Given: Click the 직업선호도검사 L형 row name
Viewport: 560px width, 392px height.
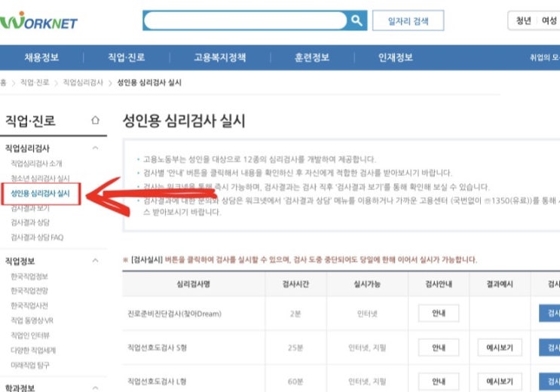Looking at the screenshot, I should (x=157, y=381).
